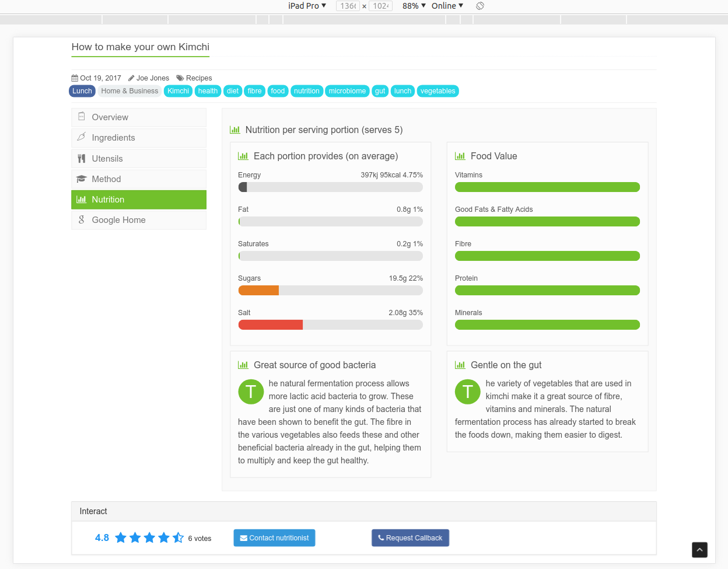
Task: Click the red Salt progress bar
Action: click(271, 325)
